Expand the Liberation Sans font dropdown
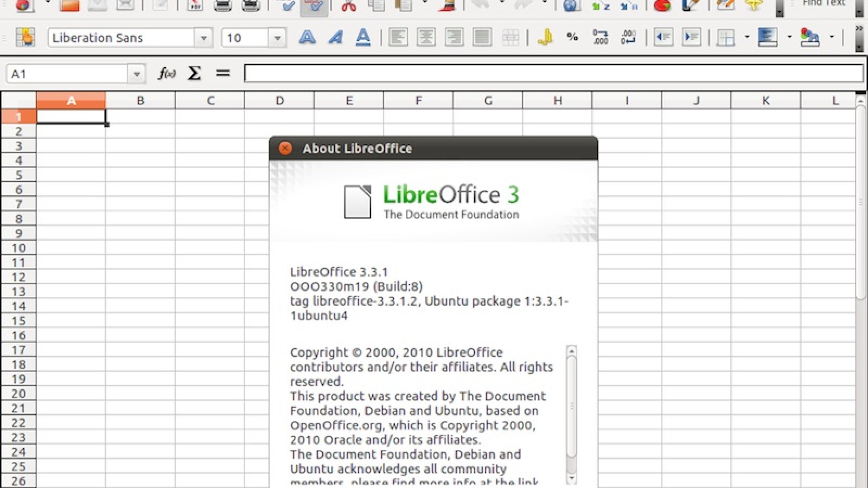868x488 pixels. coord(203,38)
